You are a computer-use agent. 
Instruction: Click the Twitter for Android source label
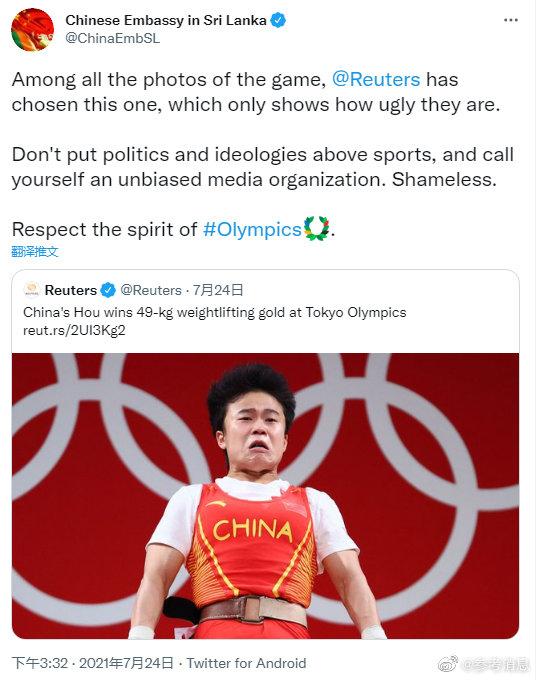pos(246,663)
